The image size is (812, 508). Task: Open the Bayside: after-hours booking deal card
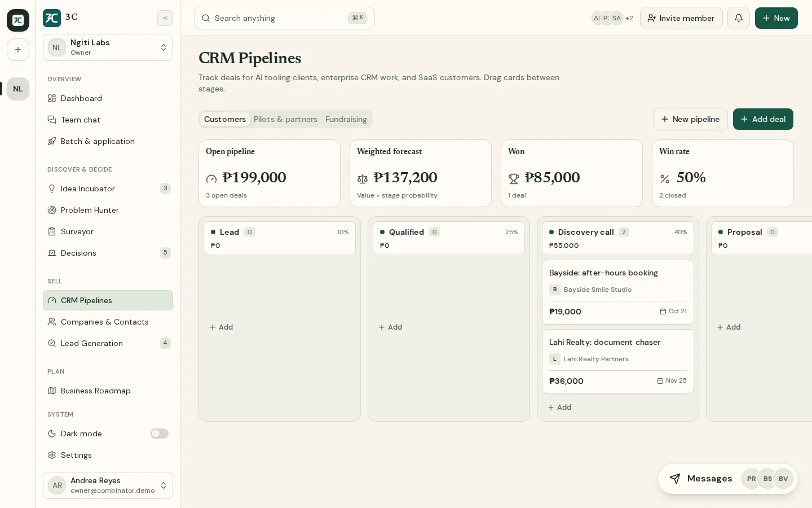(x=618, y=292)
